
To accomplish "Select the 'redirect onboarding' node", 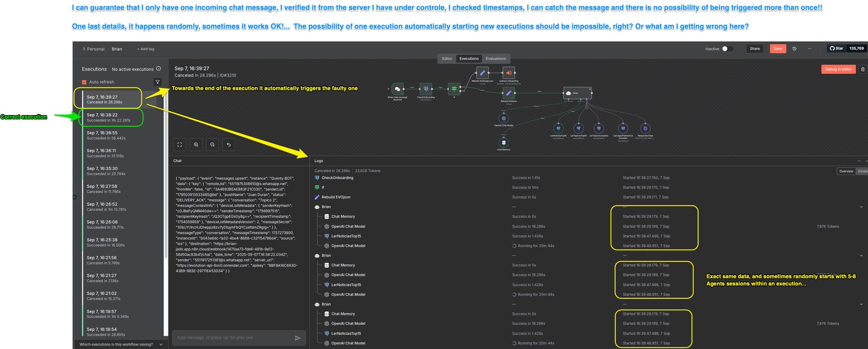I will click(x=509, y=73).
